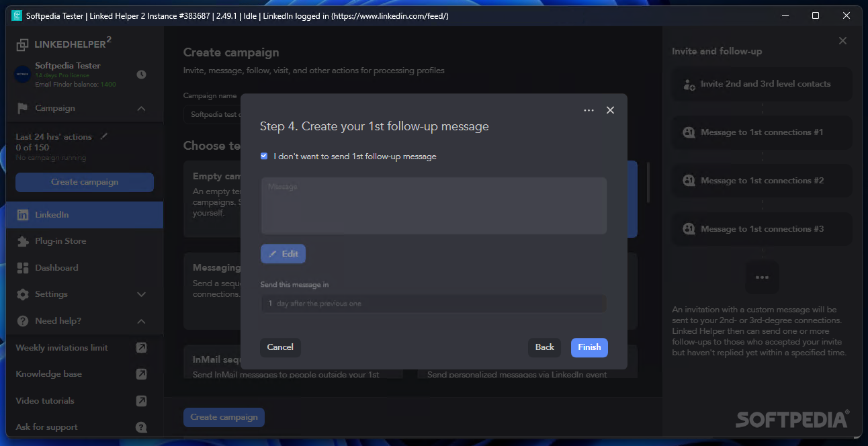Open Knowledge base help link
868x446 pixels.
tap(49, 374)
